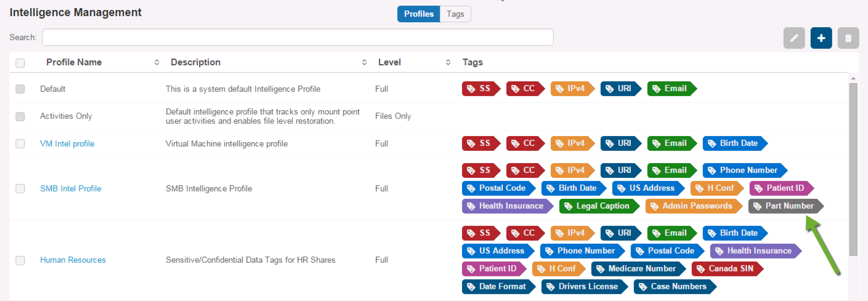Click Phone Number tag in SMB Intel row
This screenshot has height=301, width=868.
(x=744, y=171)
